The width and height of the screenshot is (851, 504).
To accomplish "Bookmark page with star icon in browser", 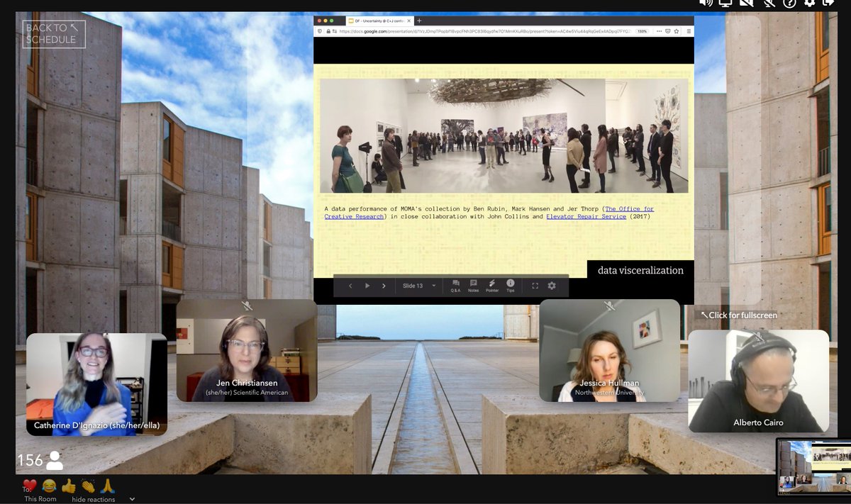I will pos(676,31).
